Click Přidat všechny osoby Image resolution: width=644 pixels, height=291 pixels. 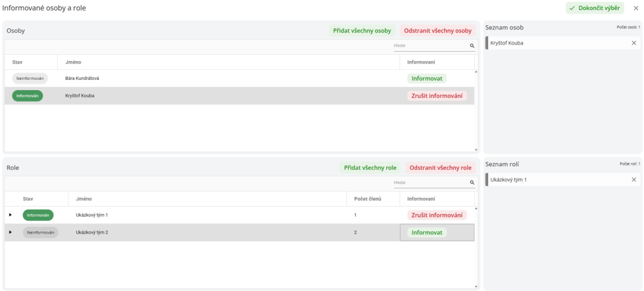click(x=362, y=31)
